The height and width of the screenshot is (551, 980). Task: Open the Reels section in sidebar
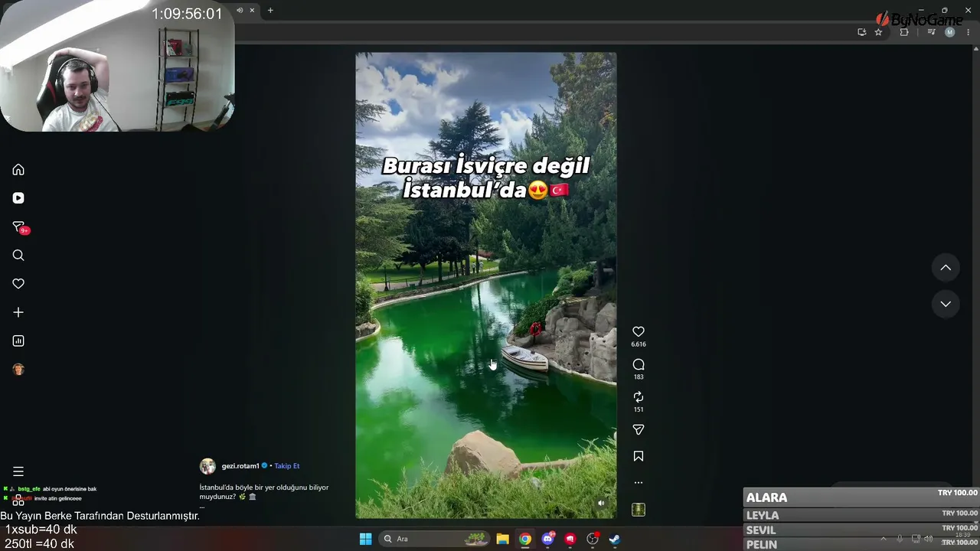click(x=18, y=198)
